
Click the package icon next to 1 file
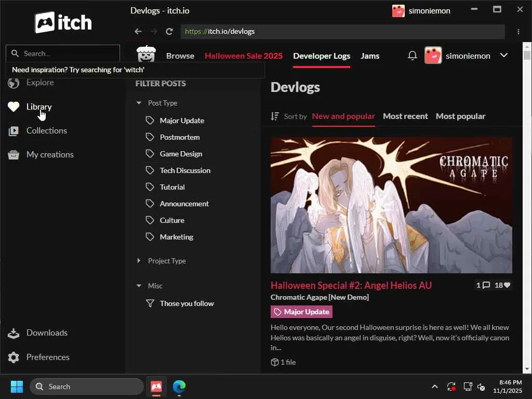[274, 362]
